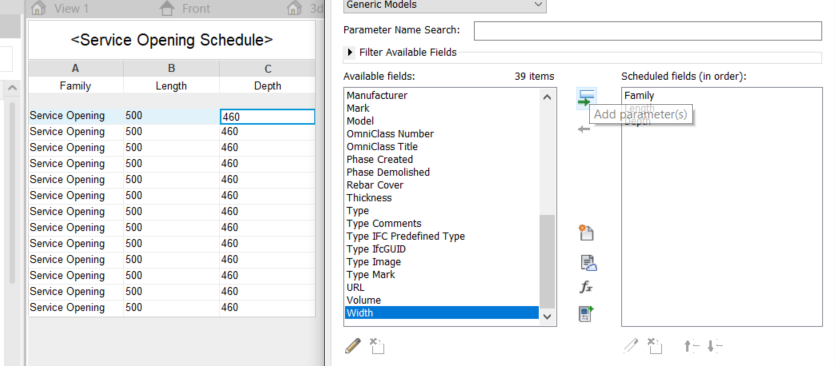Image resolution: width=835 pixels, height=366 pixels.
Task: Select the OmniClass Title field
Action: [382, 147]
